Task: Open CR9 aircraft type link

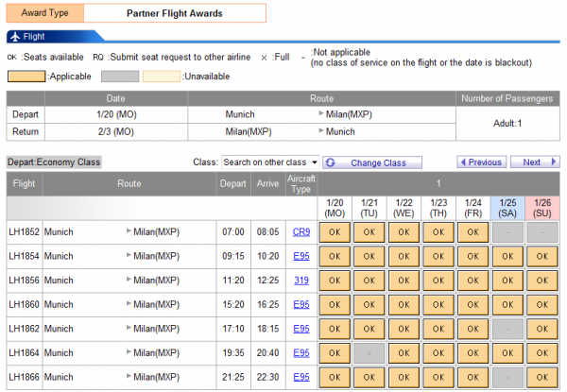Action: pyautogui.click(x=301, y=230)
